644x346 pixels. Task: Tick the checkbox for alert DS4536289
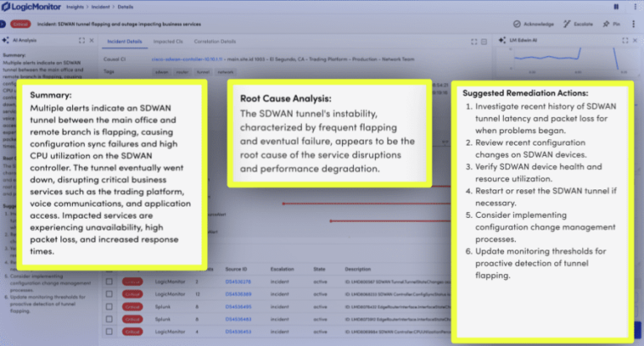point(109,295)
